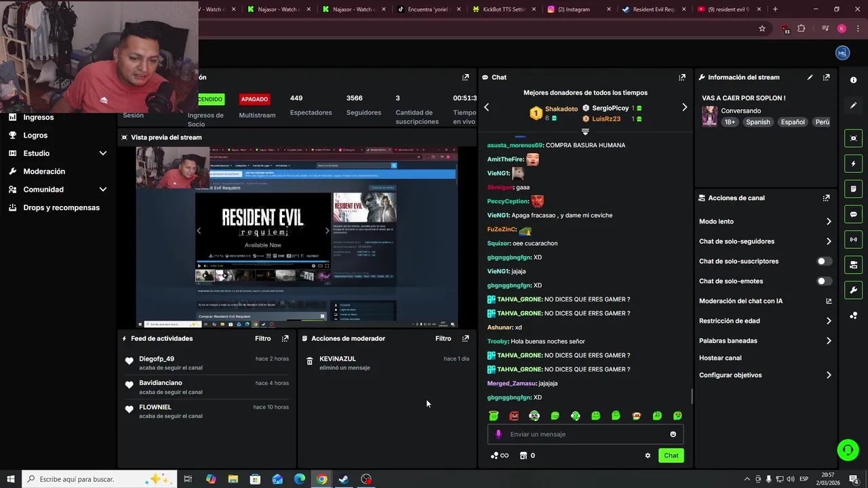
Task: Open Chrome from the Windows taskbar
Action: pos(321,479)
